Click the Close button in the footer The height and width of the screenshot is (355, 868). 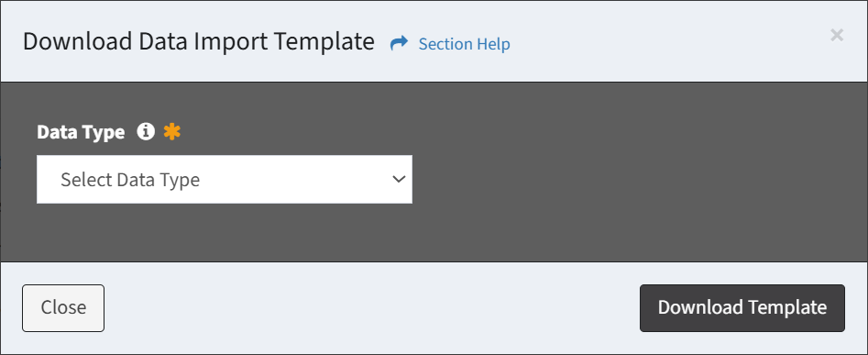[63, 308]
